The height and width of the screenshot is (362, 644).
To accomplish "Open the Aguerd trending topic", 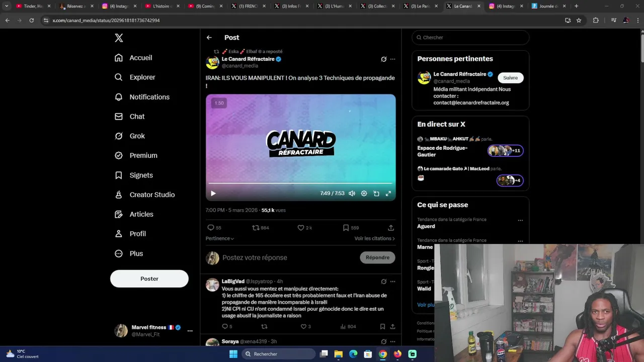I will coord(426,226).
